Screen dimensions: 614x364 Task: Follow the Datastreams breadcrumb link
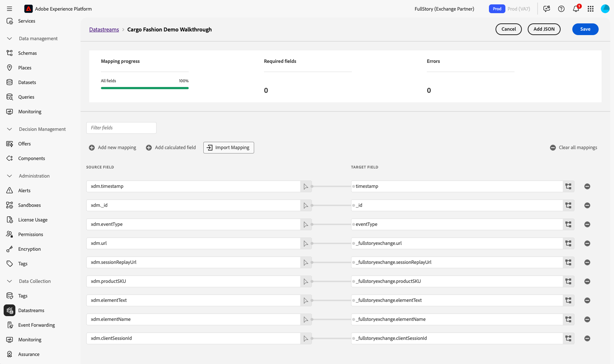click(x=104, y=30)
